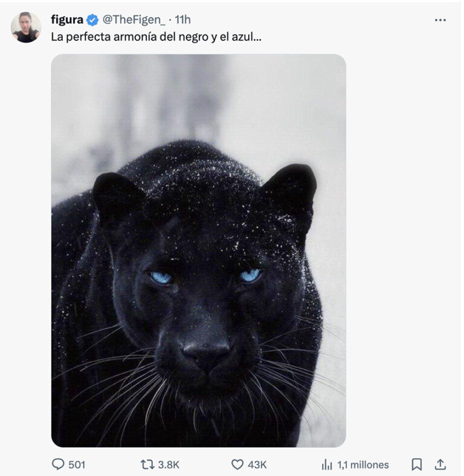Visit the @TheFigen_ handle link

coord(134,20)
